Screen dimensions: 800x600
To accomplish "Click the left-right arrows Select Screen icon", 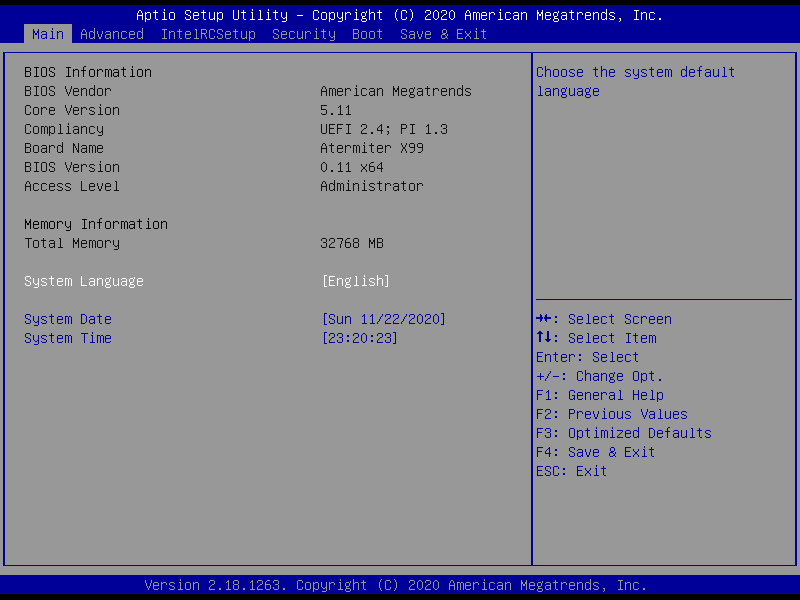I will tap(544, 319).
